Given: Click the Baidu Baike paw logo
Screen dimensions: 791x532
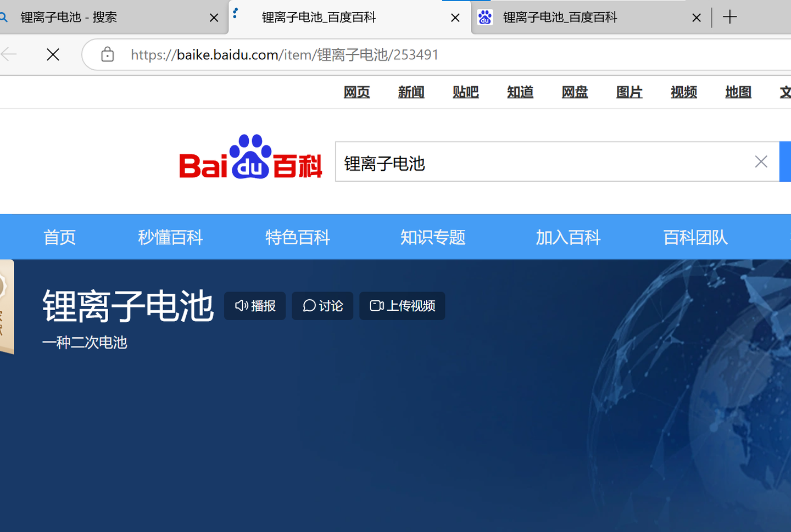Looking at the screenshot, I should (250, 156).
